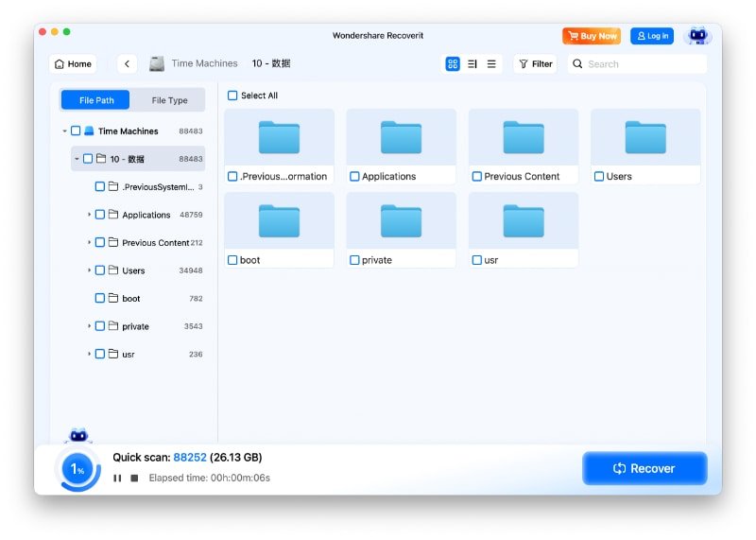The height and width of the screenshot is (540, 756).
Task: Click the back arrow button
Action: 127,63
